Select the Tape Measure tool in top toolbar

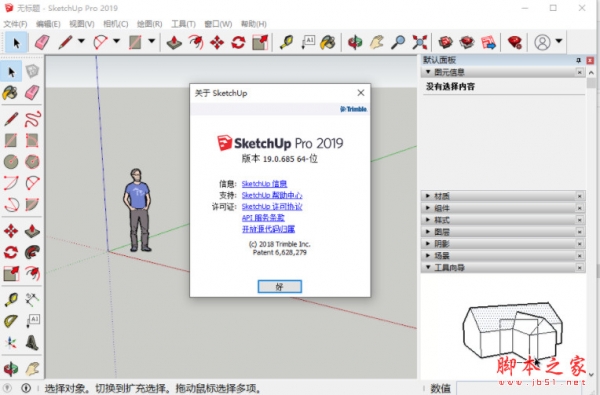286,42
